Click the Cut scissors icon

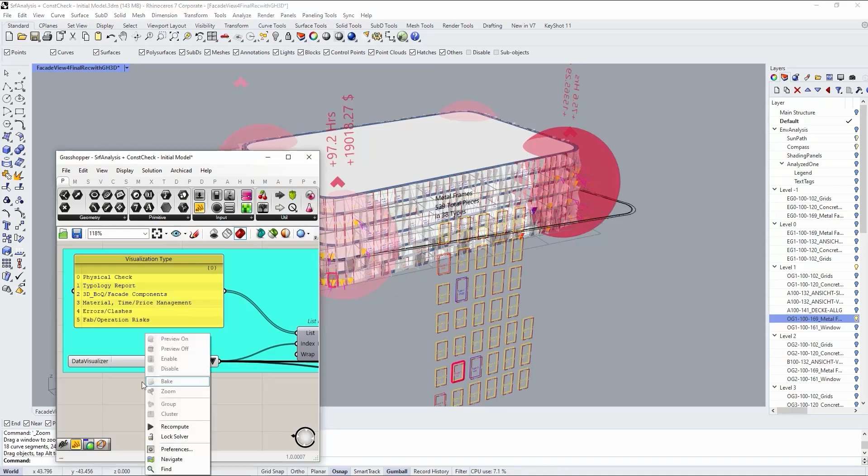73,37
